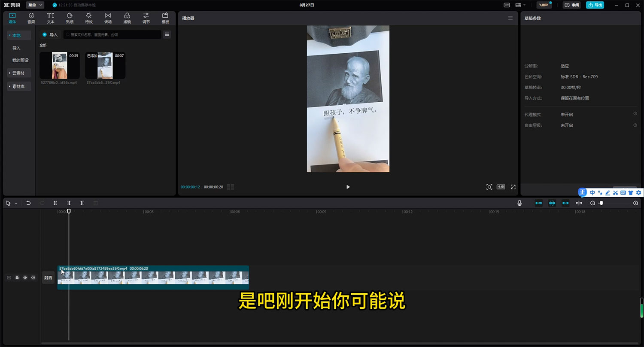
Task: Expand the 素材库 sidebar section
Action: (x=18, y=86)
